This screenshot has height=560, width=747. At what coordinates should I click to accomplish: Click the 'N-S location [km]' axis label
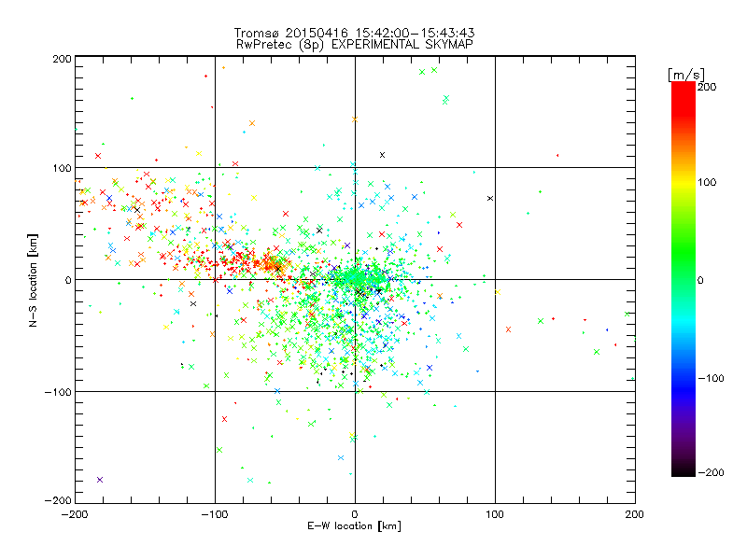point(33,280)
